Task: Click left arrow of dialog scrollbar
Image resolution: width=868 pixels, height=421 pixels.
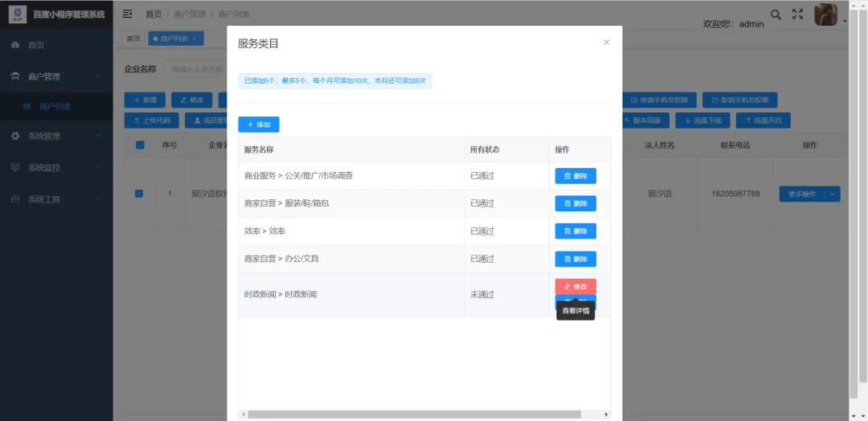Action: point(243,415)
